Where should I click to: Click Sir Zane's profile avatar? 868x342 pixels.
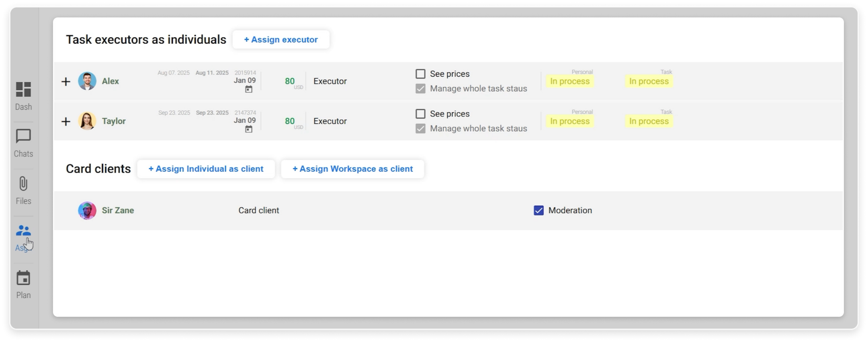pos(87,211)
